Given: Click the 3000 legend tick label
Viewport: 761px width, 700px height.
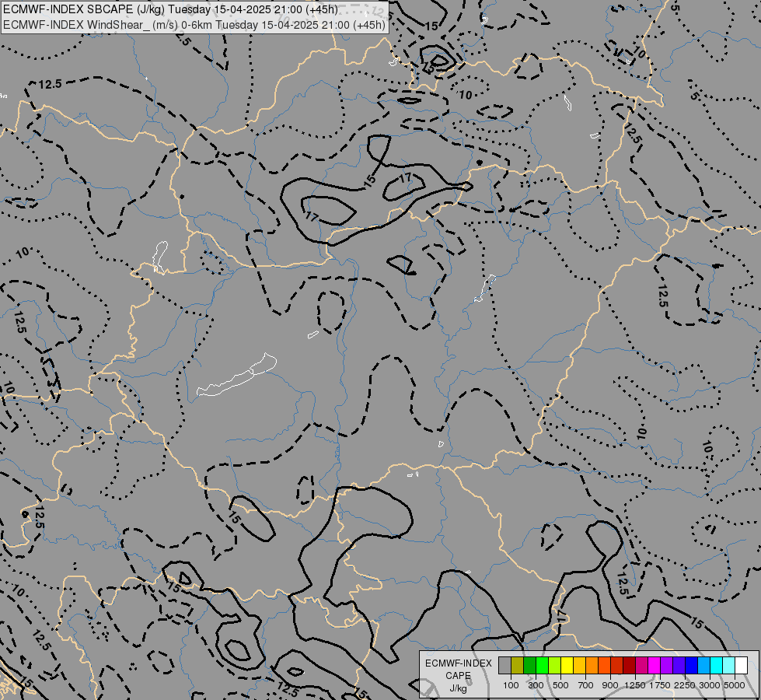Looking at the screenshot, I should (x=710, y=685).
